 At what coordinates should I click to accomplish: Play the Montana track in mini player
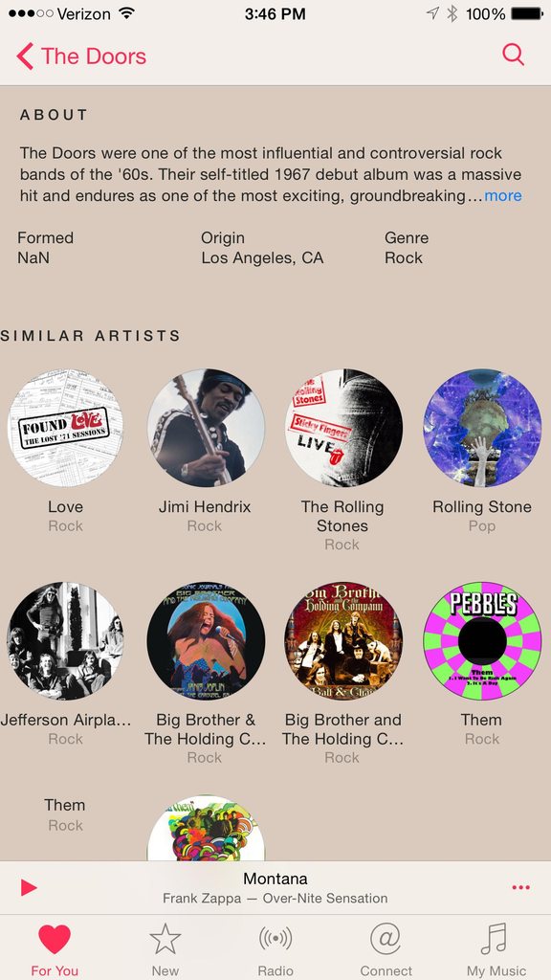coord(29,887)
